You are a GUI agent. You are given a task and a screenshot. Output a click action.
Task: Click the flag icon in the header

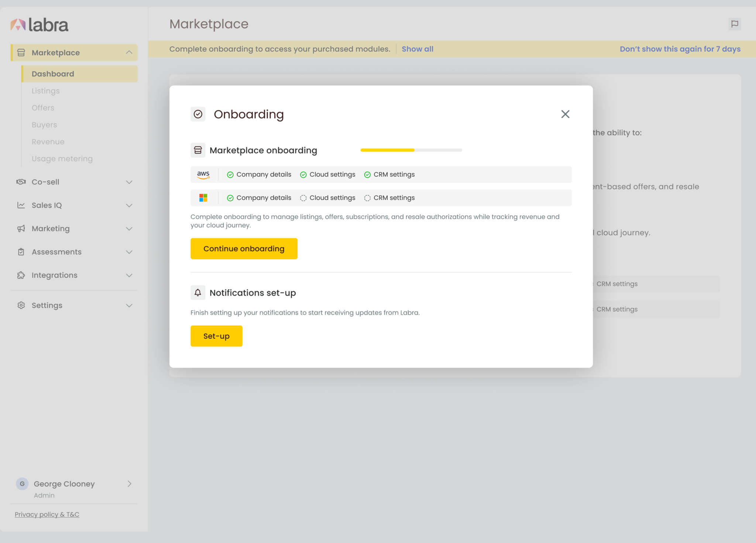pyautogui.click(x=735, y=24)
